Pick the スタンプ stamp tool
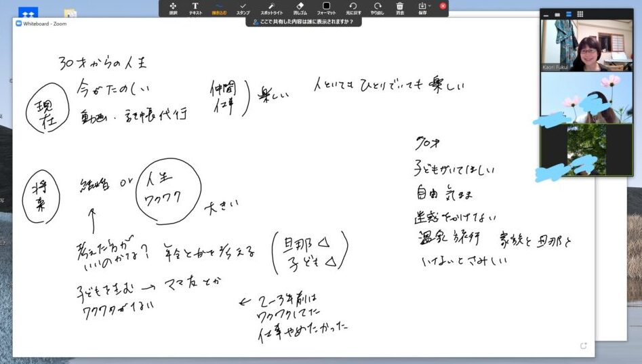 tap(243, 8)
